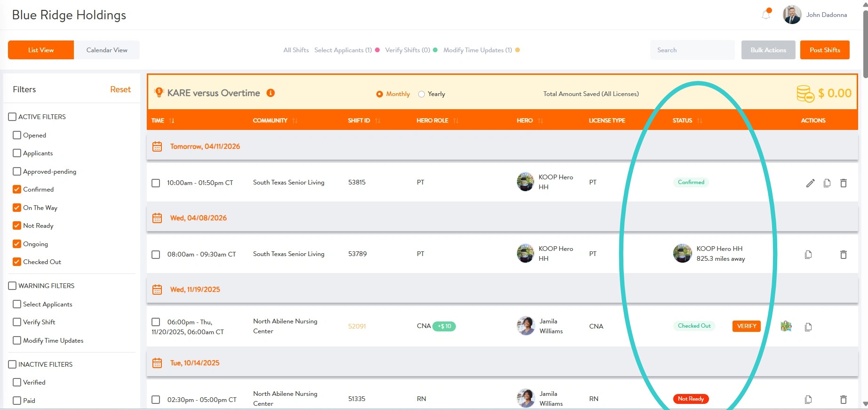The width and height of the screenshot is (868, 410).
Task: Enable the Verified filter checkbox
Action: [17, 382]
